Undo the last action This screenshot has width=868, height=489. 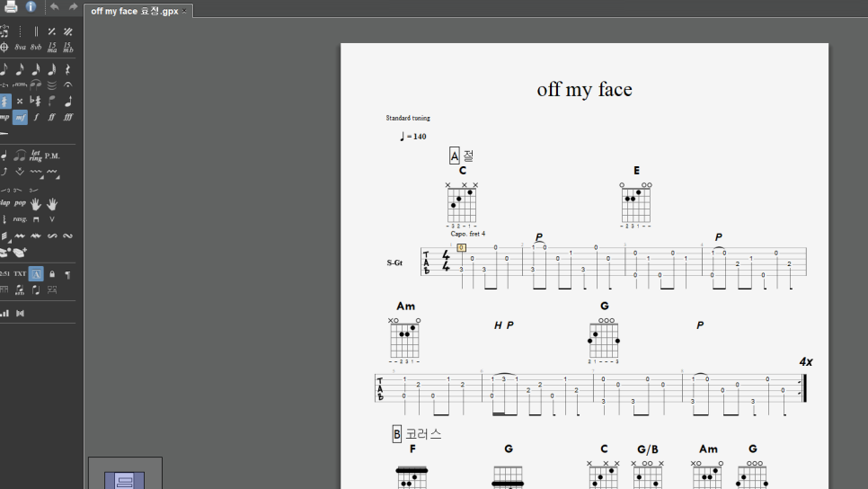pyautogui.click(x=54, y=6)
